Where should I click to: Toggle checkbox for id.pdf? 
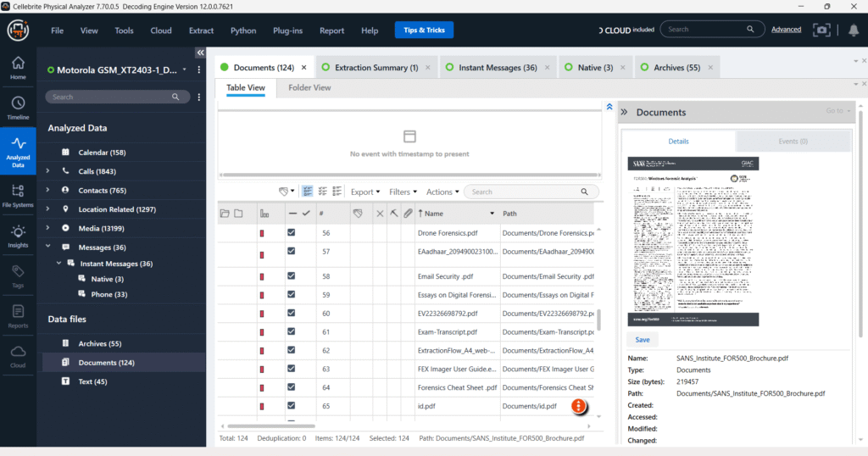[292, 406]
